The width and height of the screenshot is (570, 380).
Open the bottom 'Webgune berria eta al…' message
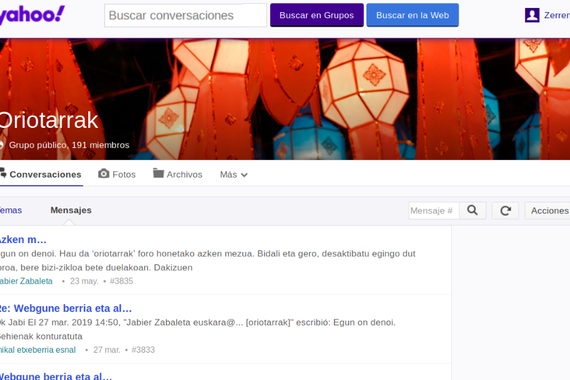[56, 376]
